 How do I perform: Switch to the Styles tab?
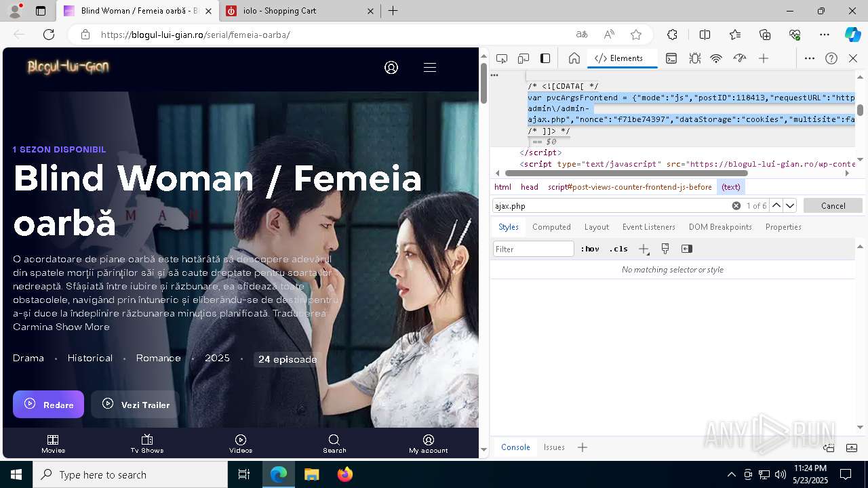[509, 227]
